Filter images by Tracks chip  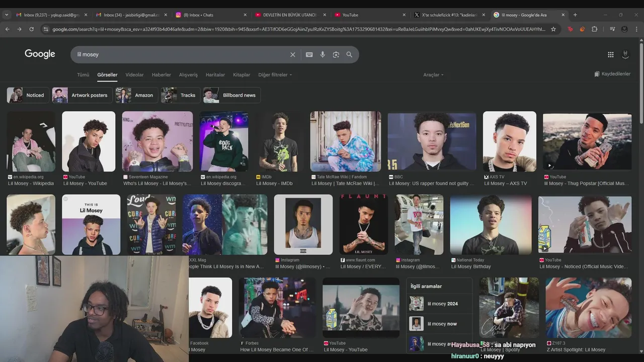(180, 95)
